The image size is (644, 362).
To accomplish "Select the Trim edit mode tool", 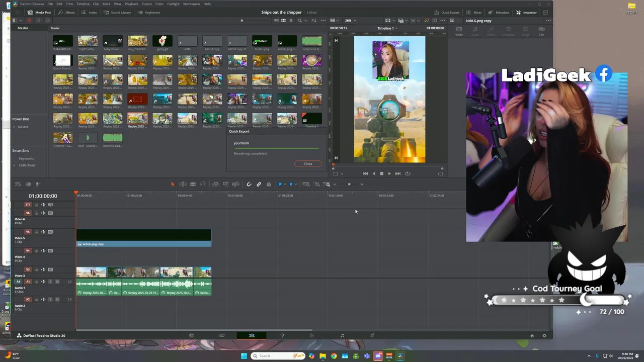I will [183, 185].
